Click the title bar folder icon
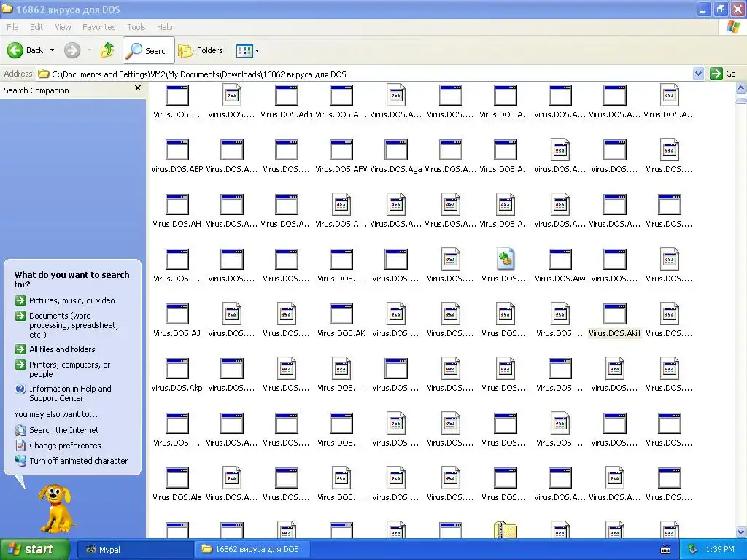 (x=7, y=9)
